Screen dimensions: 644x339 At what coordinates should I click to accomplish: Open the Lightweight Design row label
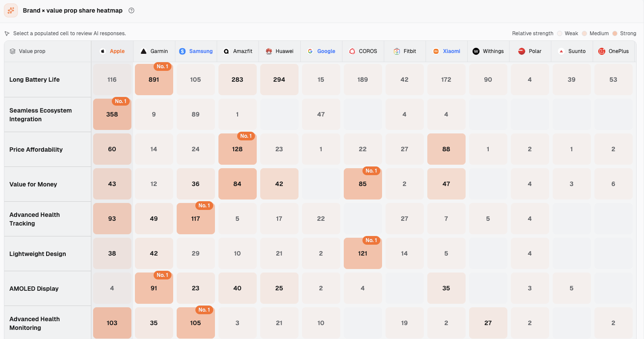38,254
